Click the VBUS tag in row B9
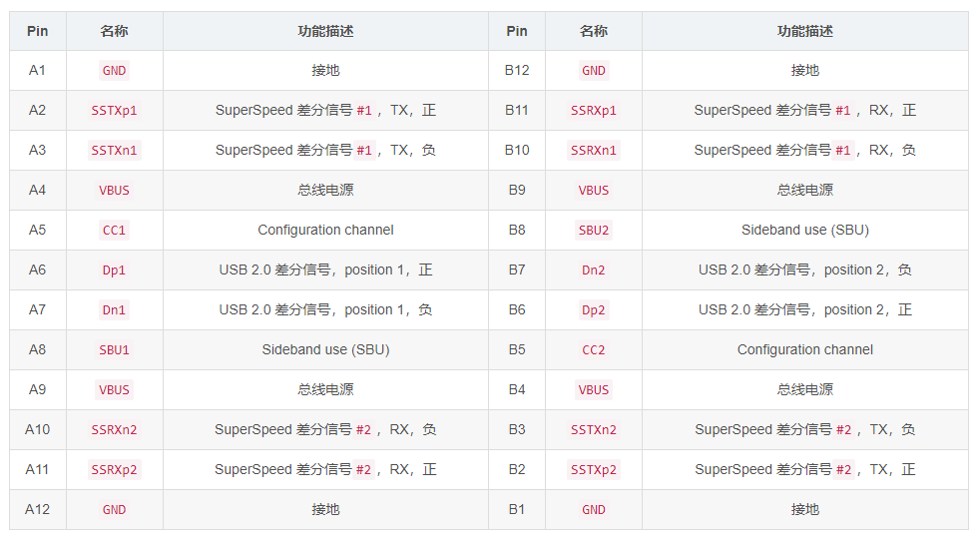Screen dimensions: 980x541 (x=593, y=191)
